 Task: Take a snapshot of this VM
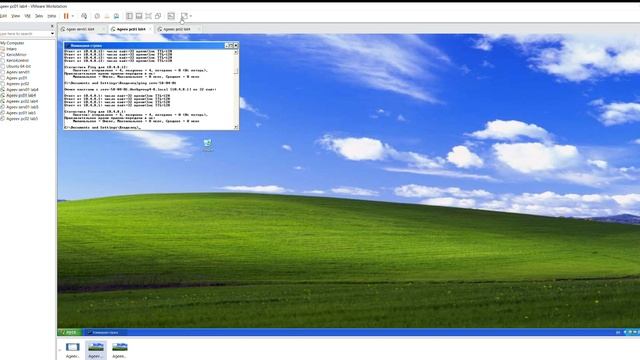click(97, 16)
